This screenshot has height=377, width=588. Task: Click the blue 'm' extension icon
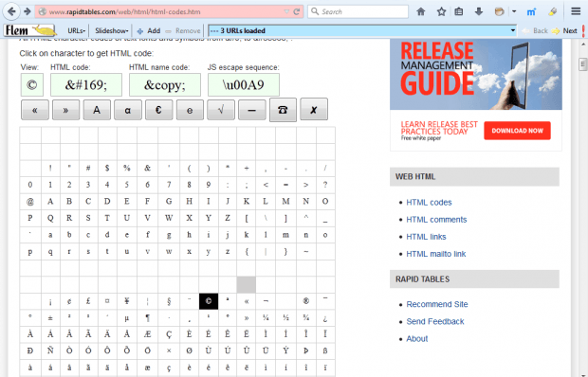coord(531,11)
